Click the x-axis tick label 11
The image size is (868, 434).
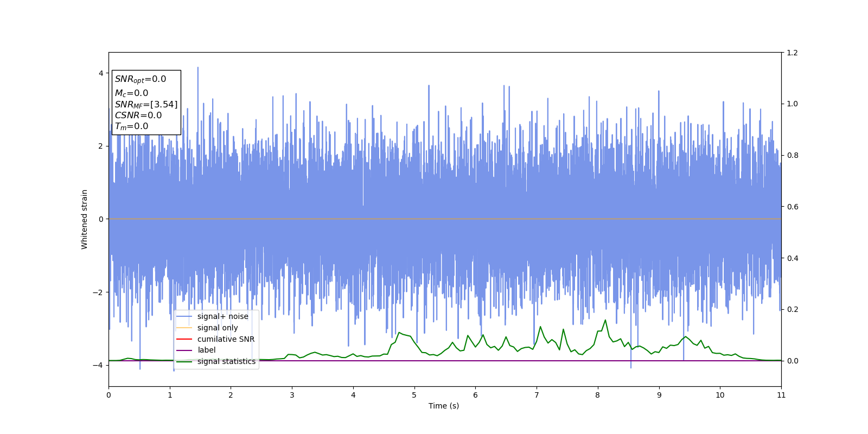[781, 395]
